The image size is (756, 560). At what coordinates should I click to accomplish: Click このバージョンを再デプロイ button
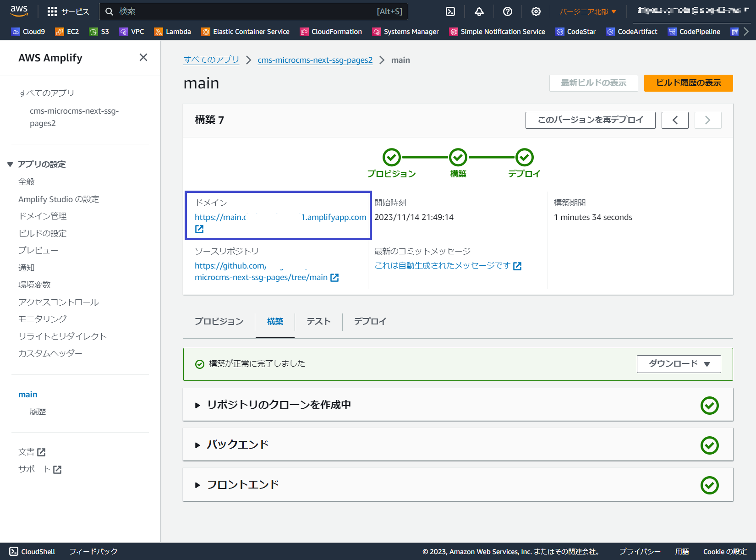click(x=590, y=120)
